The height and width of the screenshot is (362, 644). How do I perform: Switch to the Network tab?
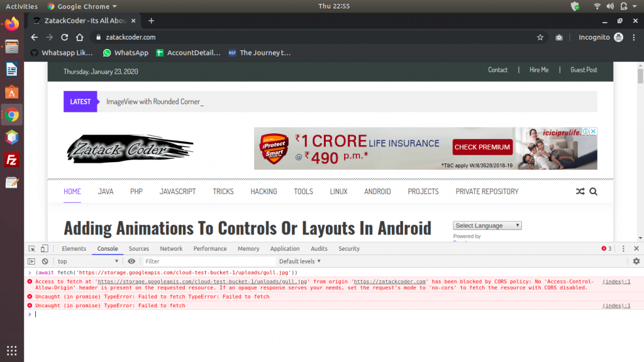pos(171,249)
